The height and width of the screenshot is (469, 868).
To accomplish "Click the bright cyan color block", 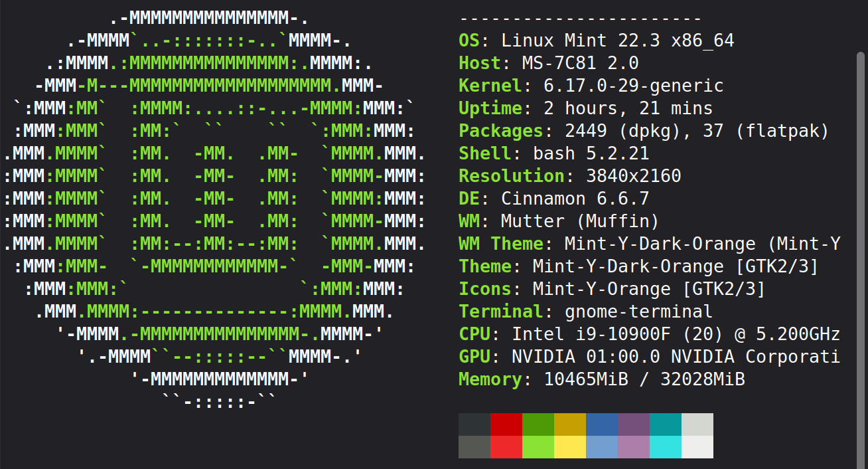I will [x=666, y=447].
